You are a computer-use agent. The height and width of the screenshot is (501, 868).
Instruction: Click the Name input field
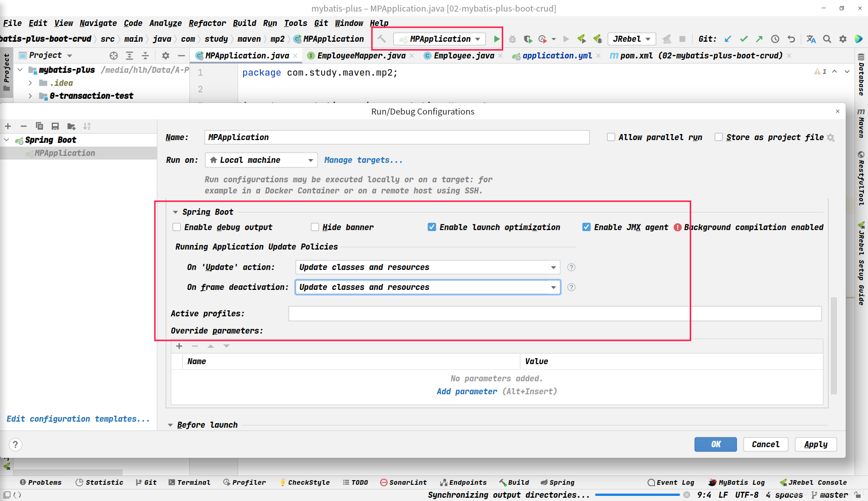(x=397, y=137)
